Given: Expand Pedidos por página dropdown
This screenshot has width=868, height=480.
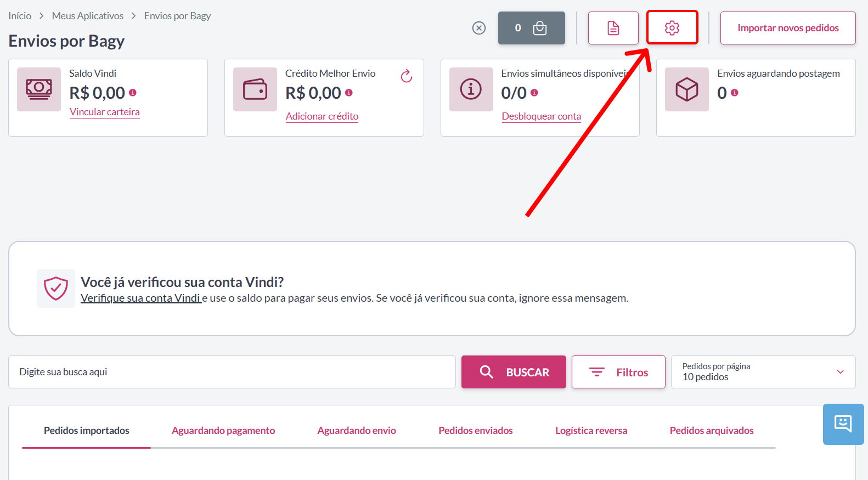Looking at the screenshot, I should tap(763, 372).
